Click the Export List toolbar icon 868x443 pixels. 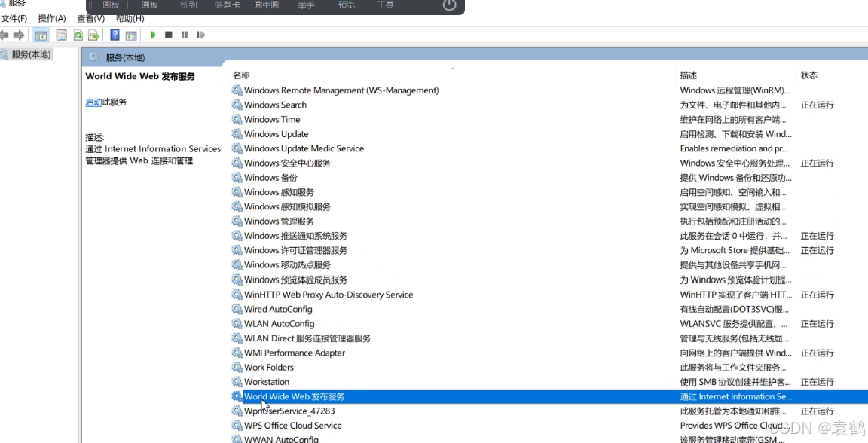93,35
